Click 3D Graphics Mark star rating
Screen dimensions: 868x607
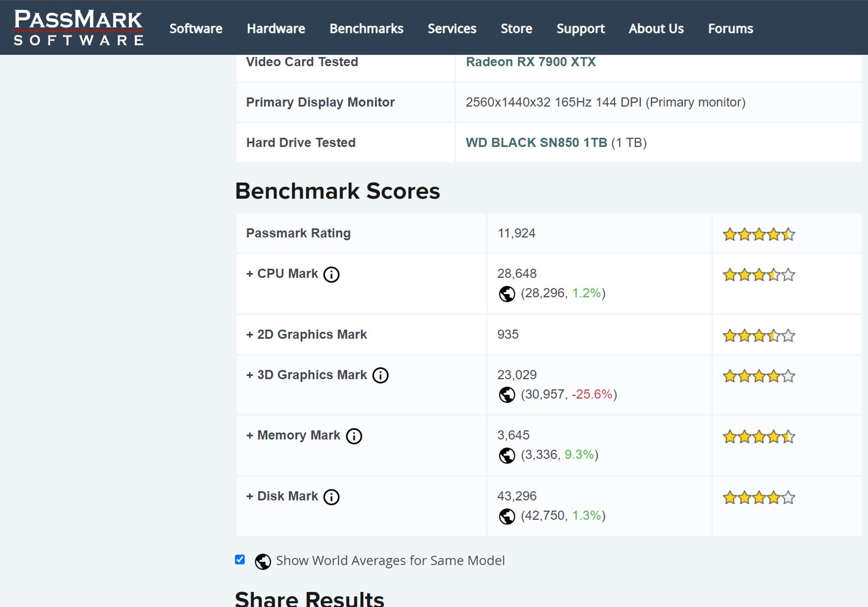coord(759,376)
